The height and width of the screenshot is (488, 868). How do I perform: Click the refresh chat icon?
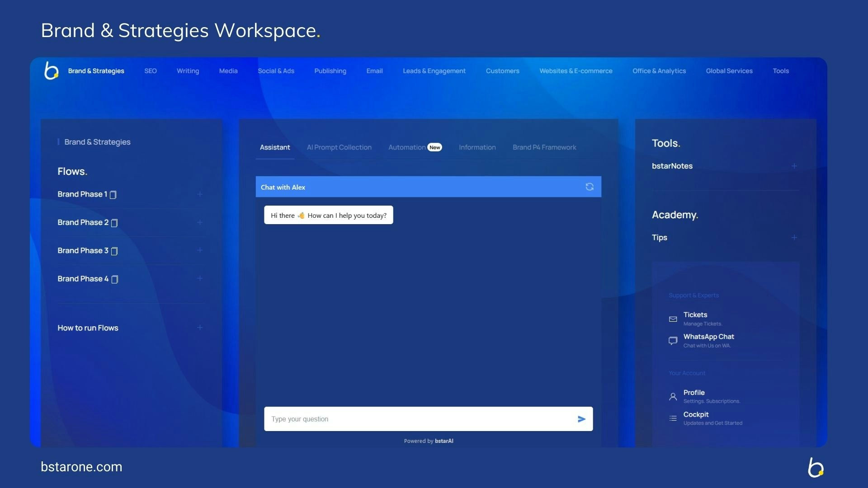tap(590, 187)
